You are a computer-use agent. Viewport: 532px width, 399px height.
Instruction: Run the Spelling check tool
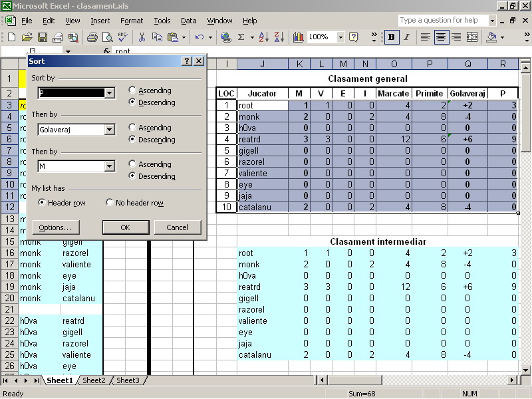tap(123, 37)
